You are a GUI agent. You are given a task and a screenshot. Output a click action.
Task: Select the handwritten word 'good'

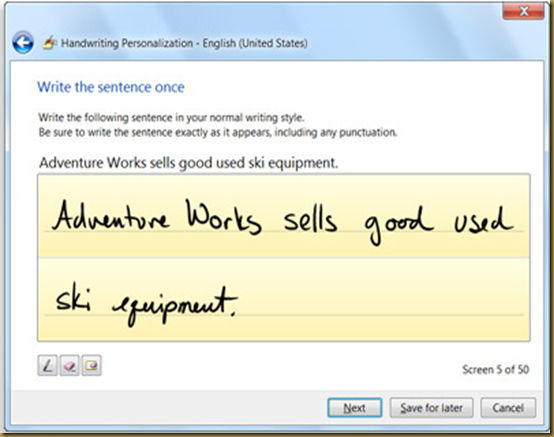point(399,225)
